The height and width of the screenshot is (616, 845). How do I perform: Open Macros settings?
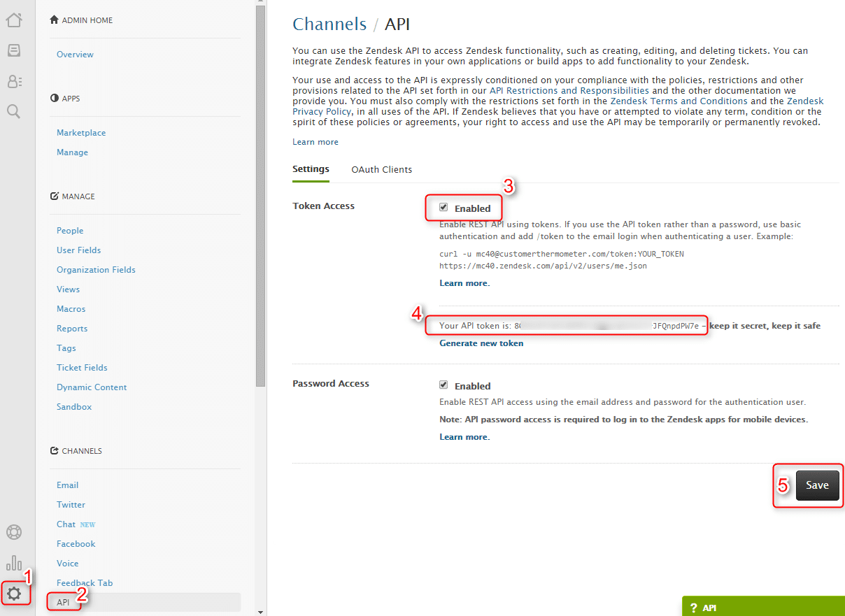click(x=71, y=309)
